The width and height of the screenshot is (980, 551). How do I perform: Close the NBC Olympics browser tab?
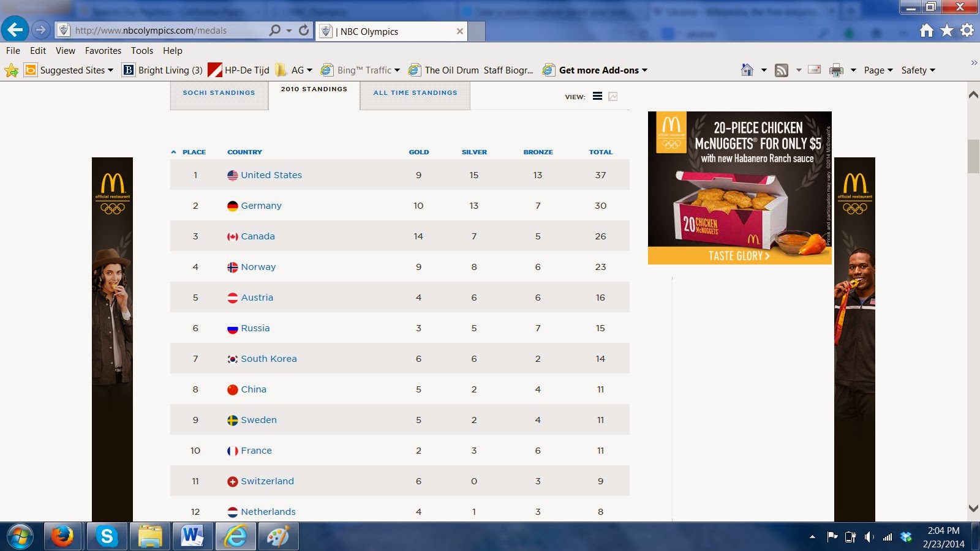(460, 31)
